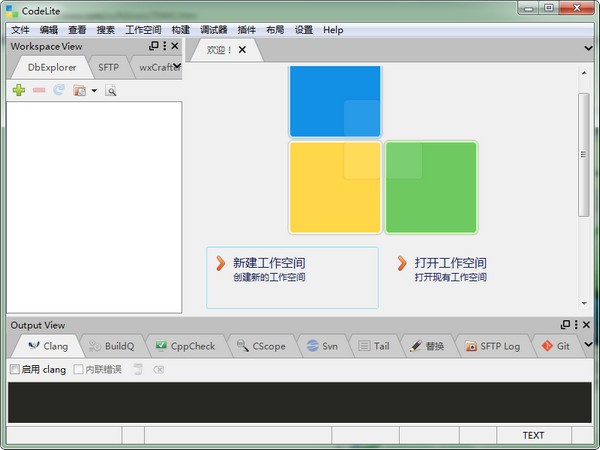Click the orange arrow next to 打开工作空间
The image size is (600, 450).
click(402, 263)
